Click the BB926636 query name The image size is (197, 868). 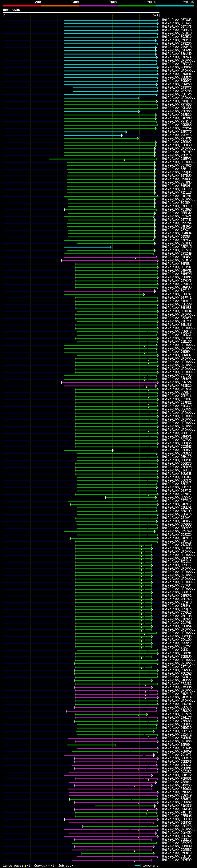[11, 10]
